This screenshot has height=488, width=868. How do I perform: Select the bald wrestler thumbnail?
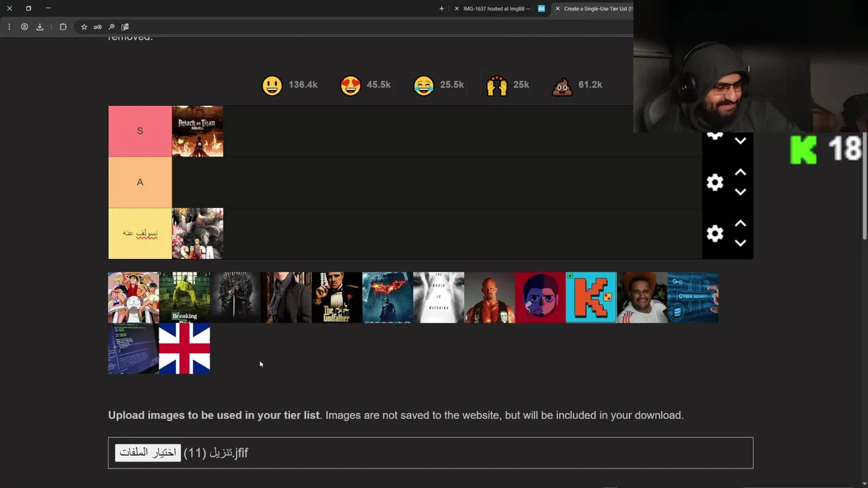coord(490,298)
